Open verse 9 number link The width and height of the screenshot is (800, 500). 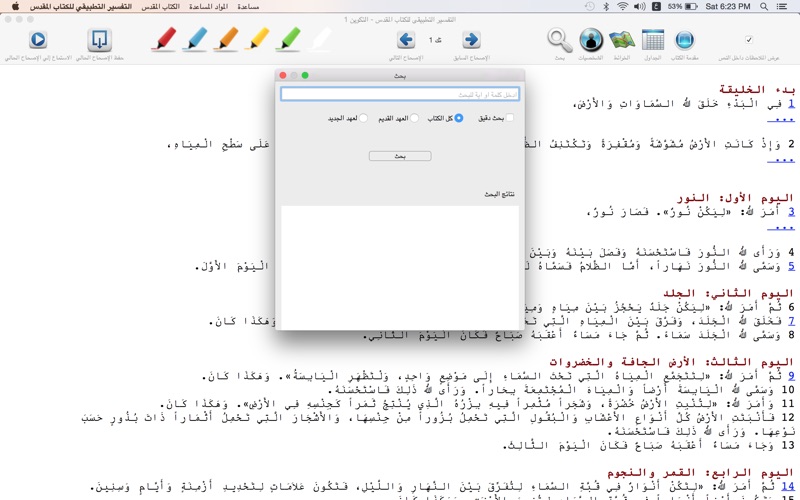(x=791, y=376)
